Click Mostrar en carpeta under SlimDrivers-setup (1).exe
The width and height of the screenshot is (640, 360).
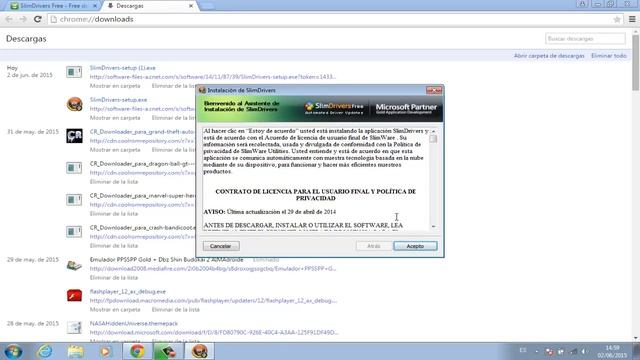coord(115,86)
